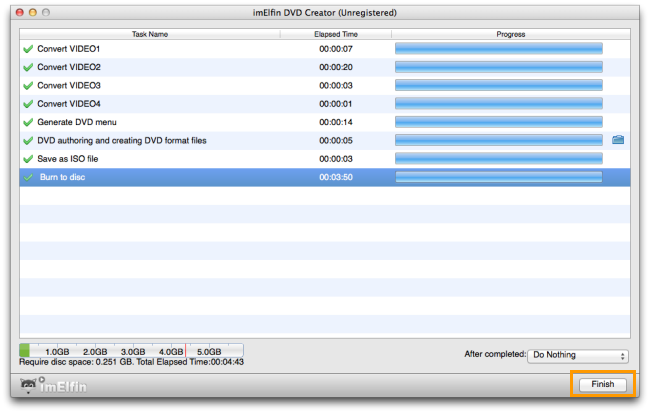Click the checkmark beside Save as ISO file
This screenshot has width=650, height=413.
pos(28,159)
